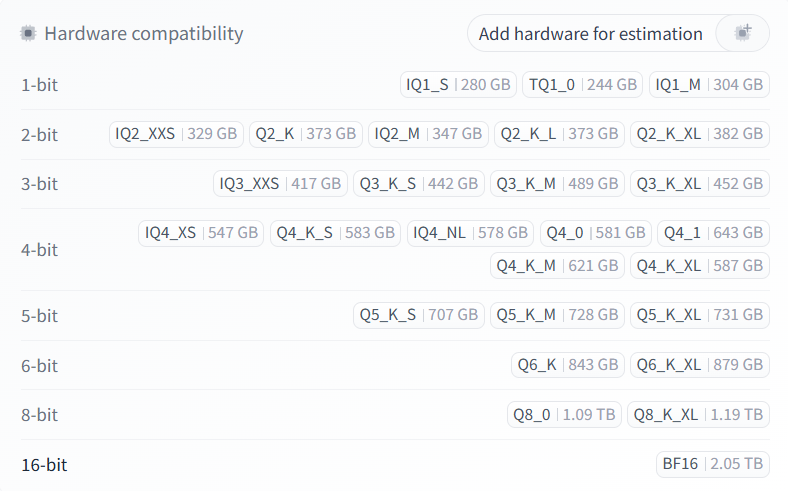The width and height of the screenshot is (788, 491).
Task: Click the Q2_K_XL 382 GB chip
Action: pos(699,134)
